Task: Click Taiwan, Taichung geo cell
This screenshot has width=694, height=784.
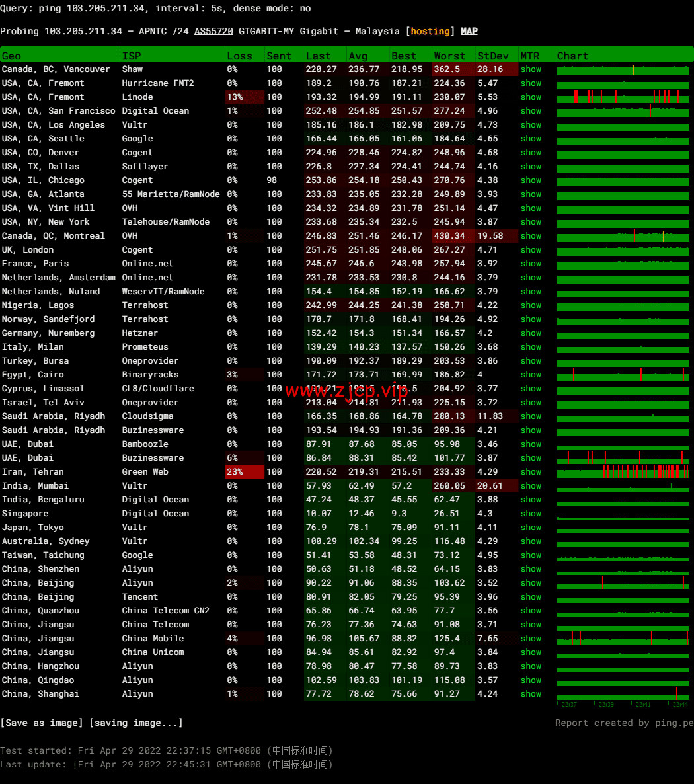Action: [x=43, y=555]
